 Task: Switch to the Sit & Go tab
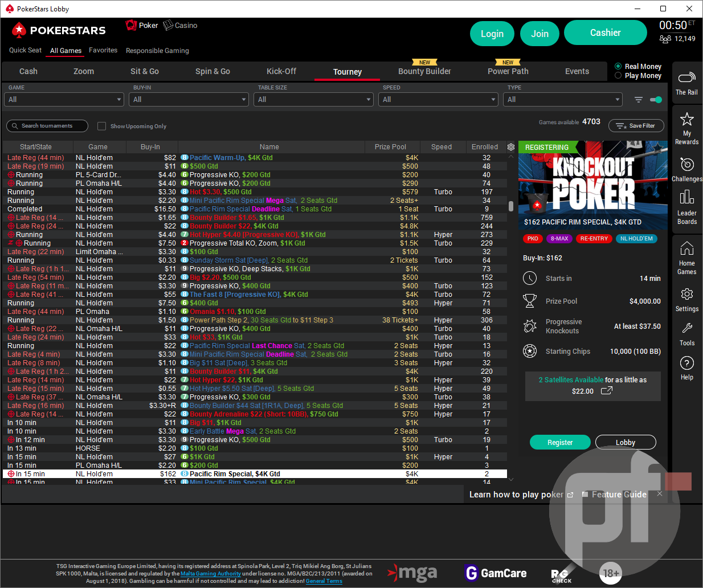click(145, 71)
